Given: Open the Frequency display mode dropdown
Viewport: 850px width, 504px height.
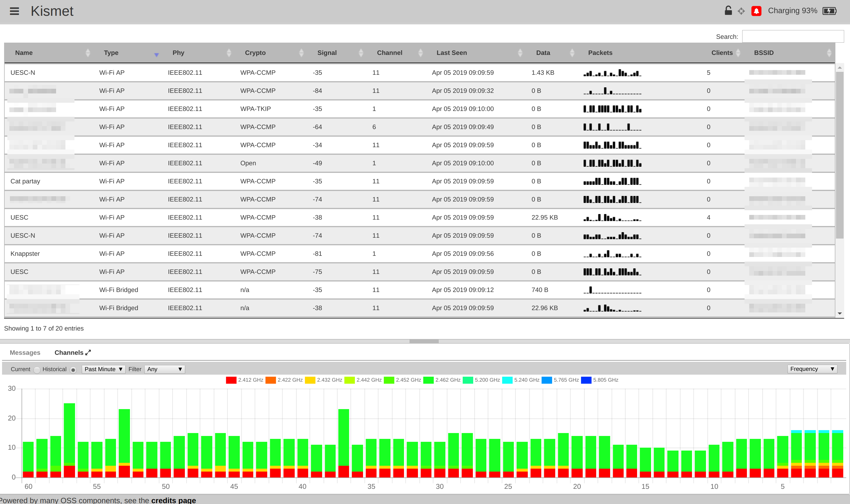Looking at the screenshot, I should click(x=812, y=369).
